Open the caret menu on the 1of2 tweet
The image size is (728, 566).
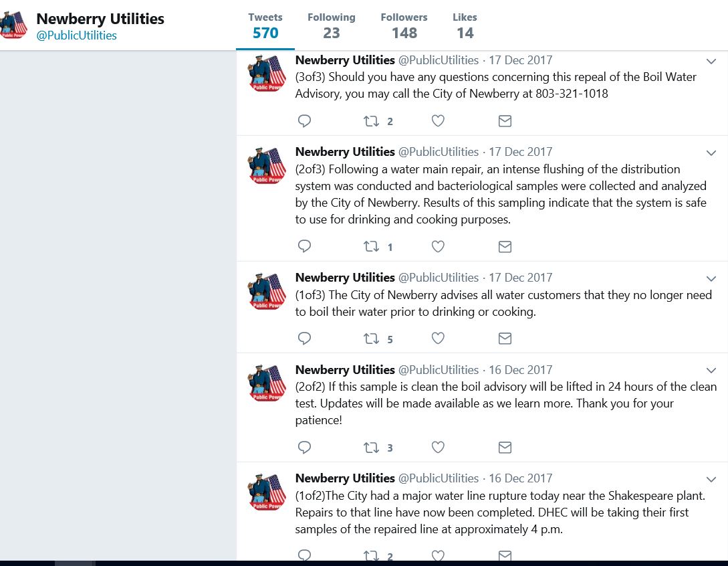click(x=711, y=479)
